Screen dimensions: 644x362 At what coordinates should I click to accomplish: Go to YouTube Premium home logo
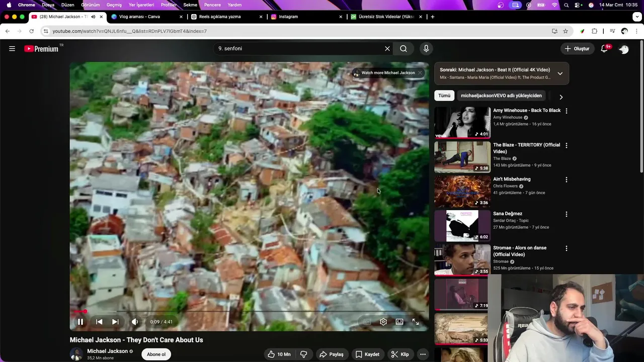[x=42, y=49]
